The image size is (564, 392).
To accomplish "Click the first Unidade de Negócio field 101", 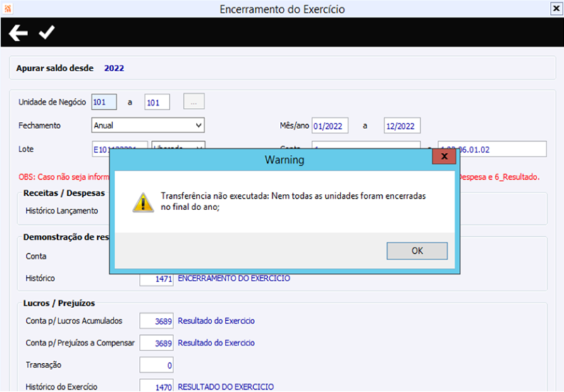I will pos(104,102).
